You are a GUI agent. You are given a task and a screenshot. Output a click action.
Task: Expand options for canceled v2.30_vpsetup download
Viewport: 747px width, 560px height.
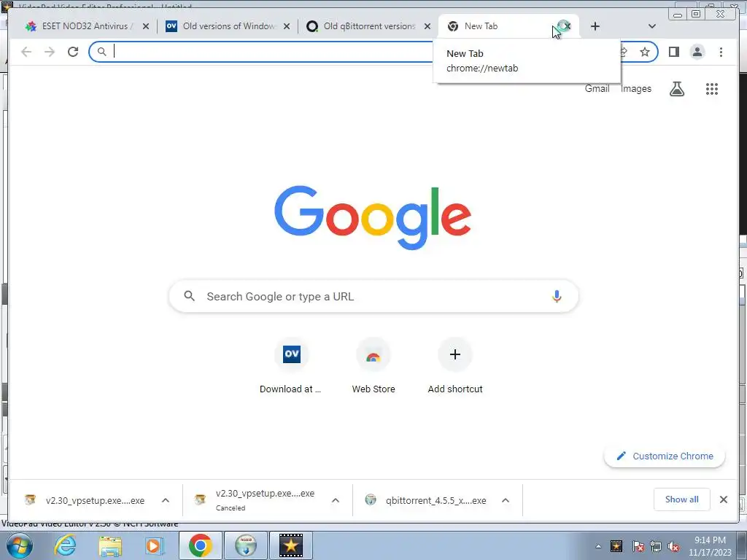click(336, 500)
